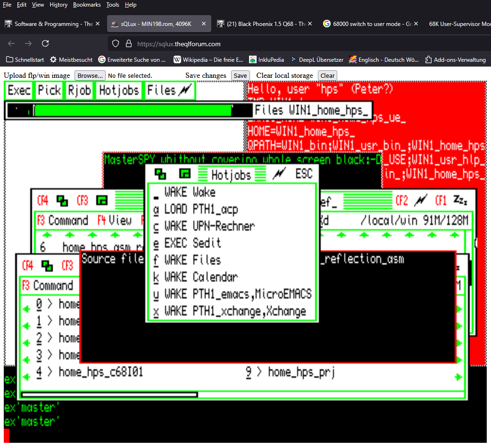Click the horizontal scrollbar in front file window
This screenshot has width=491, height=448.
pyautogui.click(x=109, y=395)
